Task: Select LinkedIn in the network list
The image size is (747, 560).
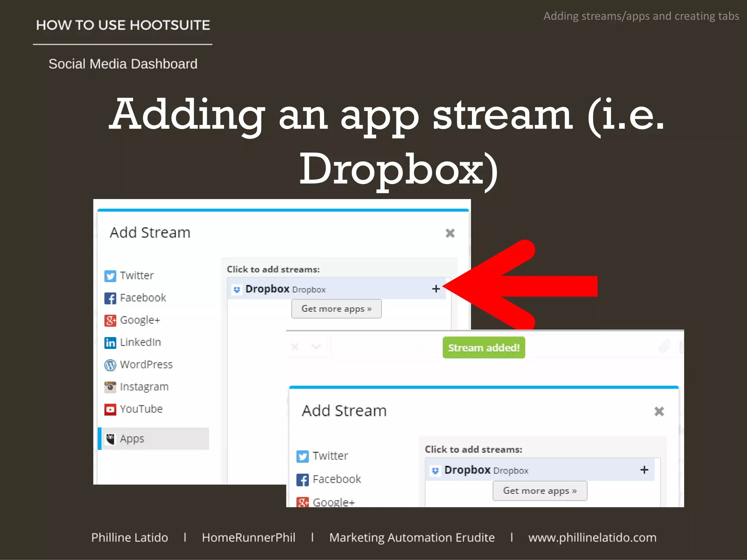Action: coord(140,342)
